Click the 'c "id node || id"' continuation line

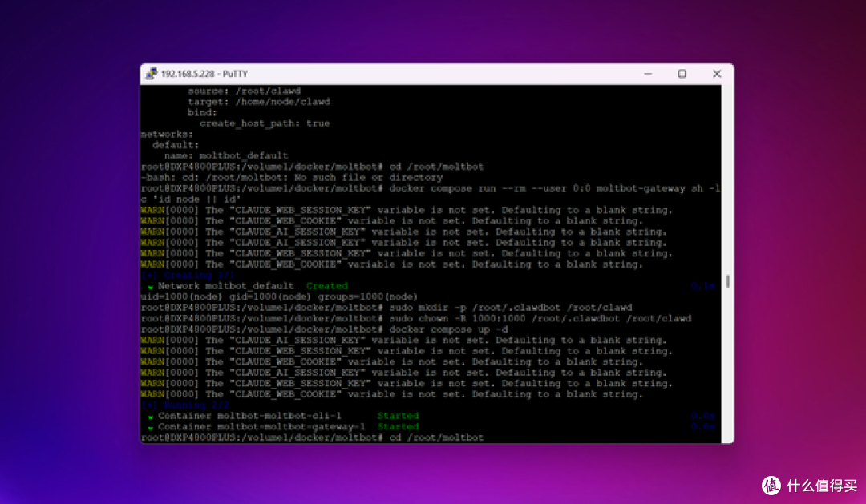191,200
